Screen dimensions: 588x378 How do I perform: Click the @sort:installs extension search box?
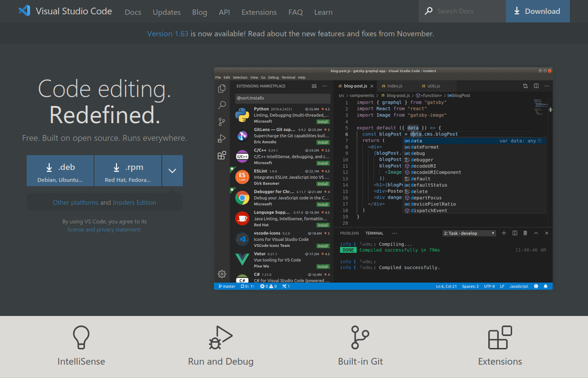tap(283, 98)
